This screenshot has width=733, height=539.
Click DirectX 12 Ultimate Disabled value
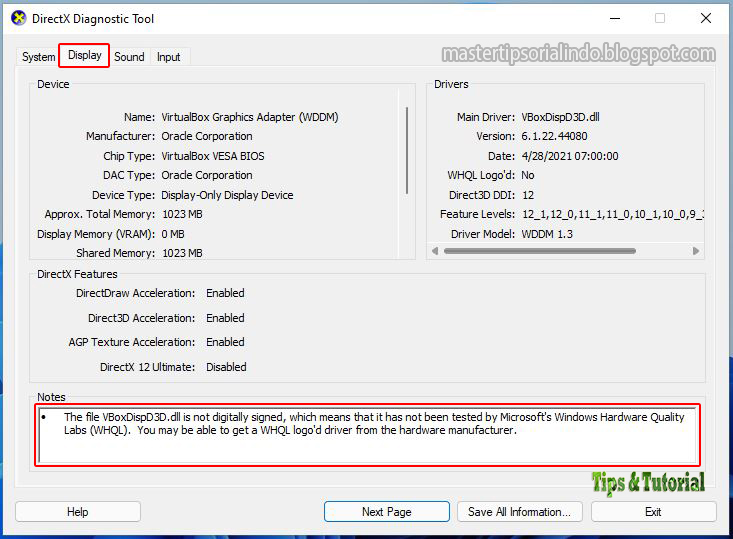(x=226, y=367)
